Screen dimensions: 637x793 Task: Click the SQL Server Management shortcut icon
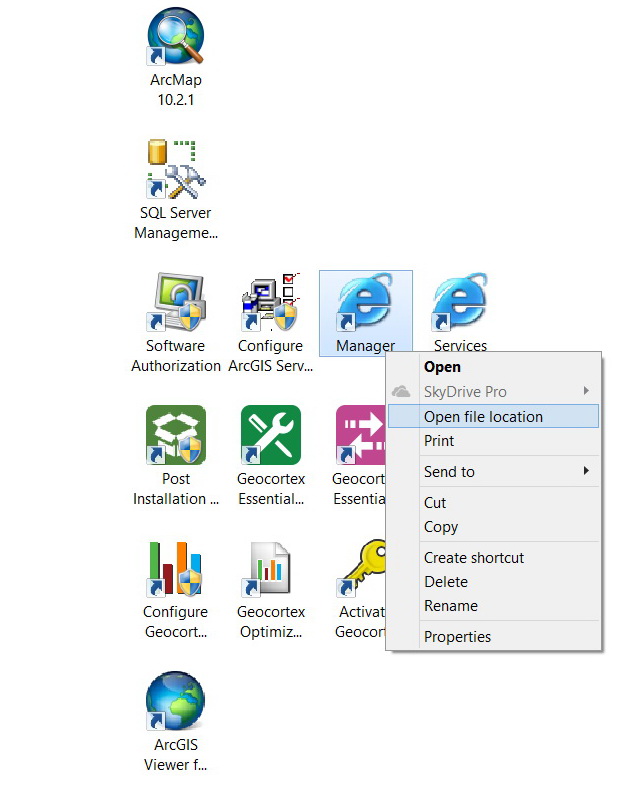coord(175,169)
